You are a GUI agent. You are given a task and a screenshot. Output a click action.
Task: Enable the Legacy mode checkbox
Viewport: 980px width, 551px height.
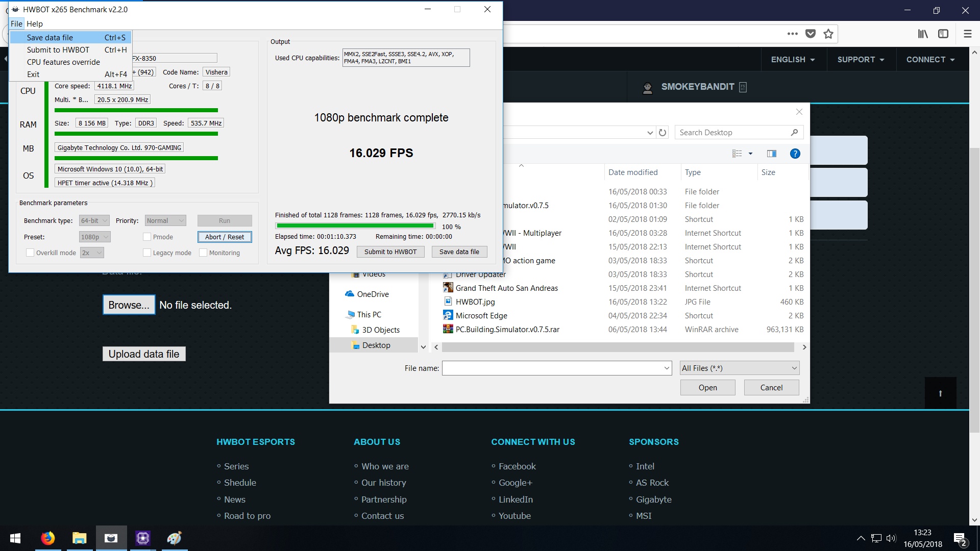[x=147, y=253]
